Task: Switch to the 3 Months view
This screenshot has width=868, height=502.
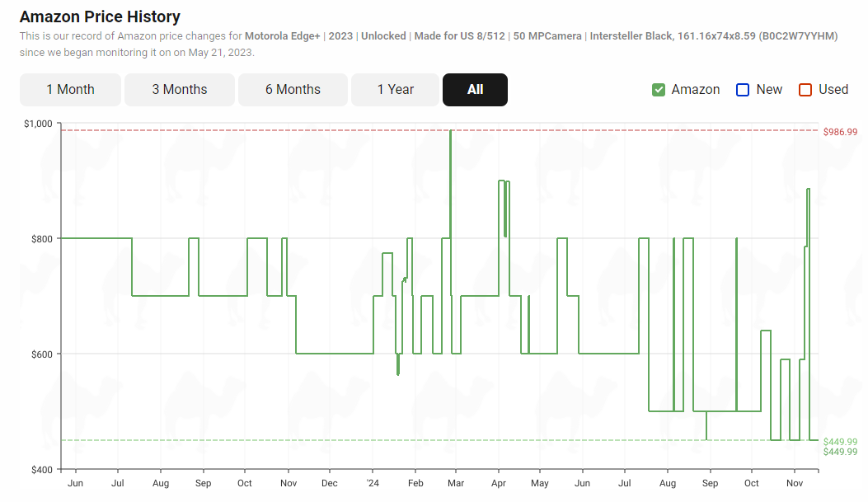Action: pyautogui.click(x=180, y=90)
